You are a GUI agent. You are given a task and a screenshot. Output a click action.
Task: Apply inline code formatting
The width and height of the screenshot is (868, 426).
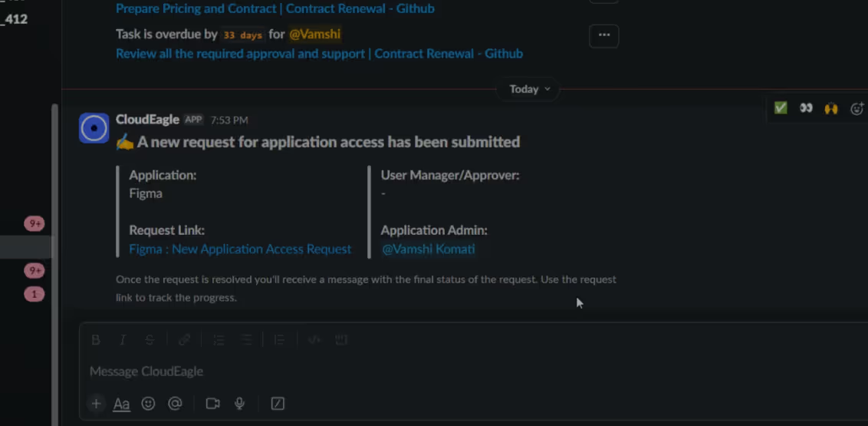click(x=314, y=339)
